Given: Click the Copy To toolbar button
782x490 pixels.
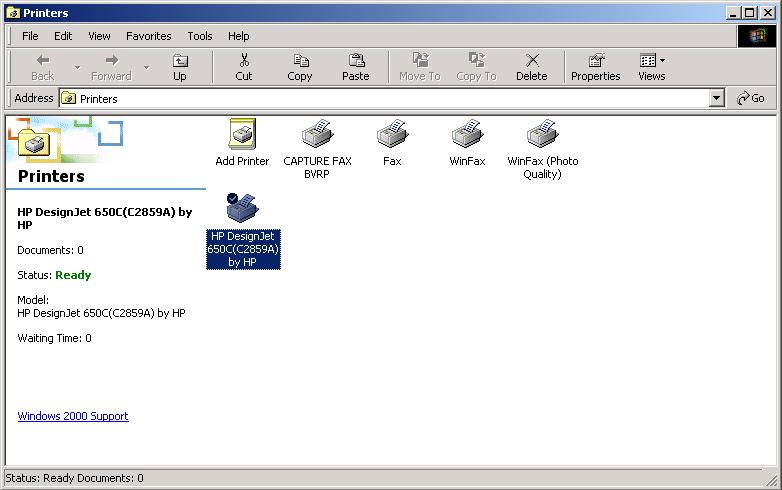Looking at the screenshot, I should (476, 68).
